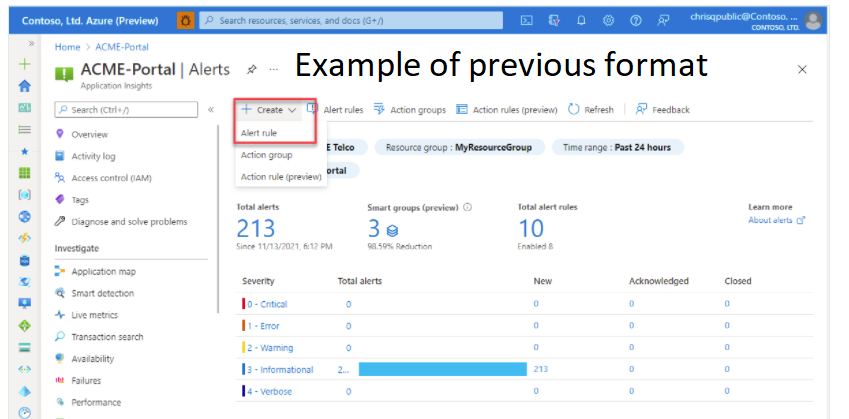
Task: Click the 3 - Informational severity link
Action: coord(280,370)
